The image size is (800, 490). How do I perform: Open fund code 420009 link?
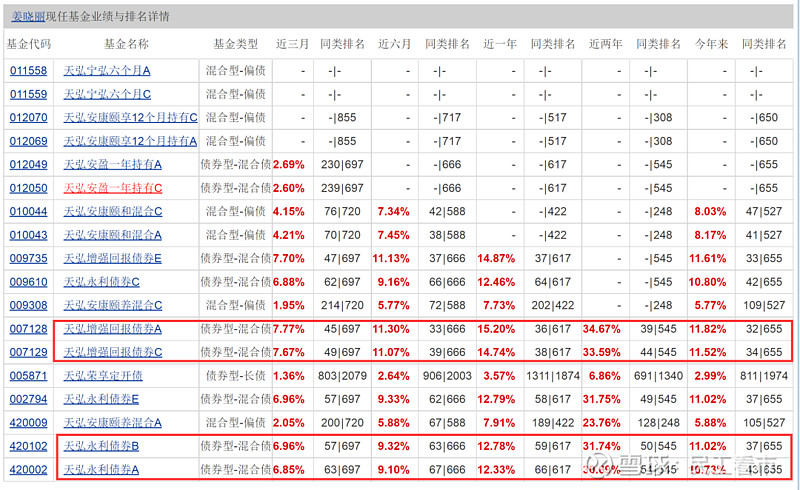pos(29,423)
